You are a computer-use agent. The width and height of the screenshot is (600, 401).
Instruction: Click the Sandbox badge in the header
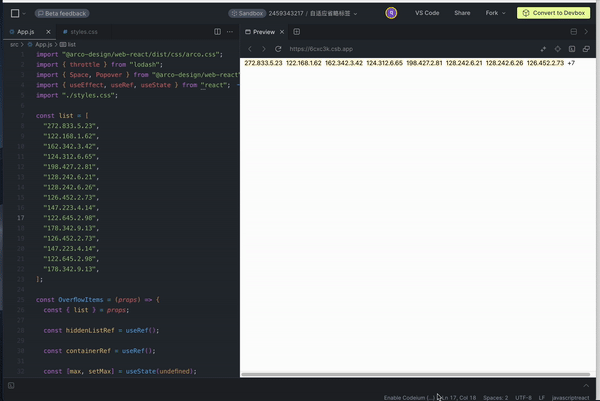(x=247, y=13)
